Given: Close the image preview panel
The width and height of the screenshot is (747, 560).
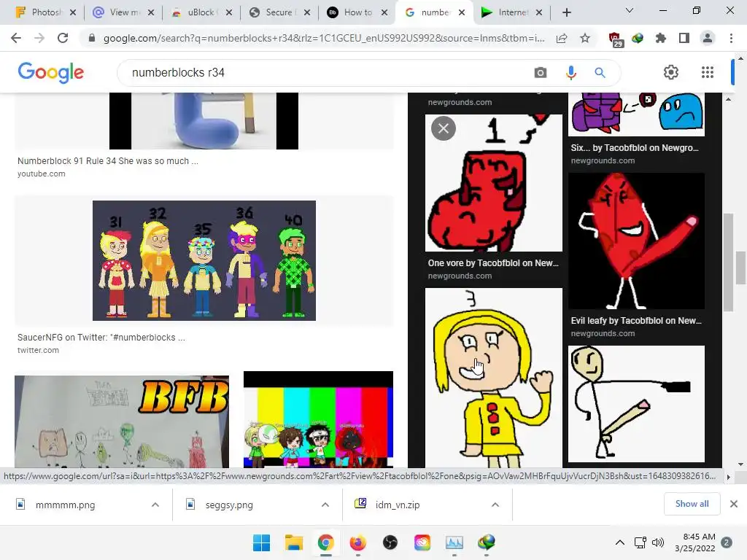Looking at the screenshot, I should [x=444, y=128].
